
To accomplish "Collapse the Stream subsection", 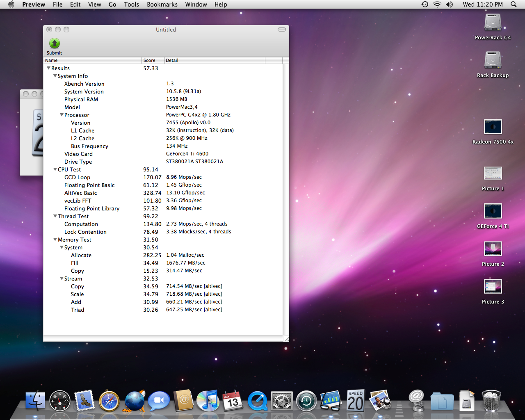I will point(62,278).
